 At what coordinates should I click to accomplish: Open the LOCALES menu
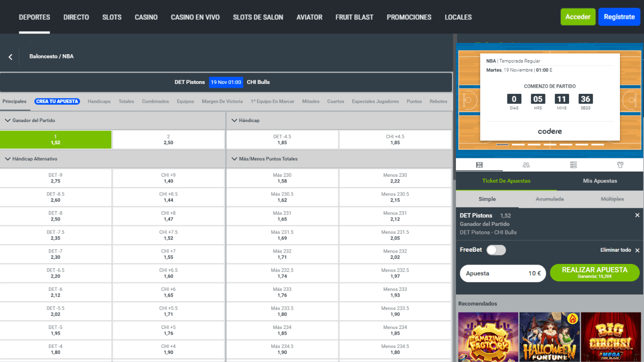tap(458, 17)
